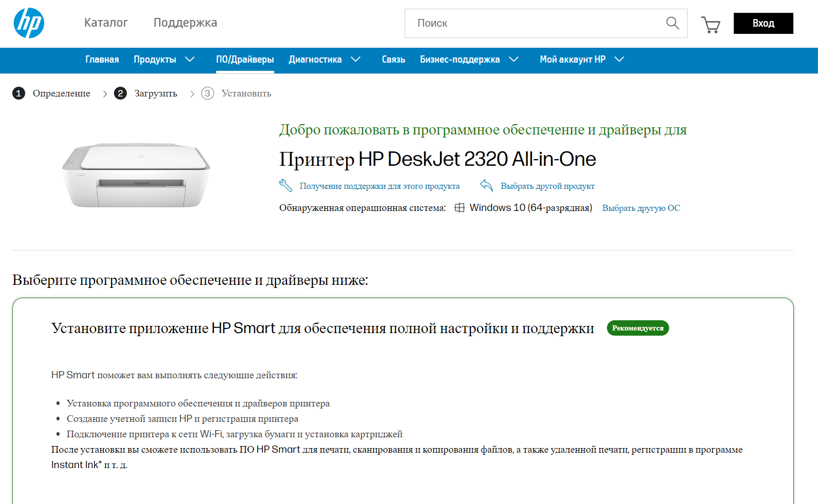This screenshot has width=818, height=504.
Task: Expand the Бизнес-поддержка chevron
Action: tap(513, 59)
